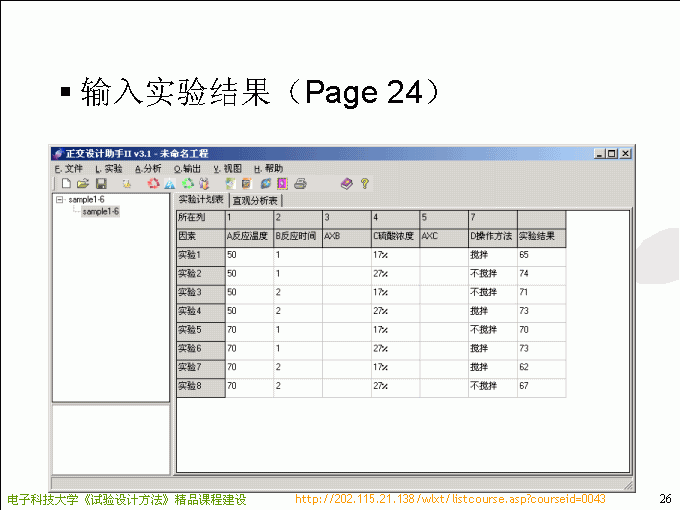Collapse the sample1-6 root tree node
This screenshot has height=510, width=680.
coord(60,200)
